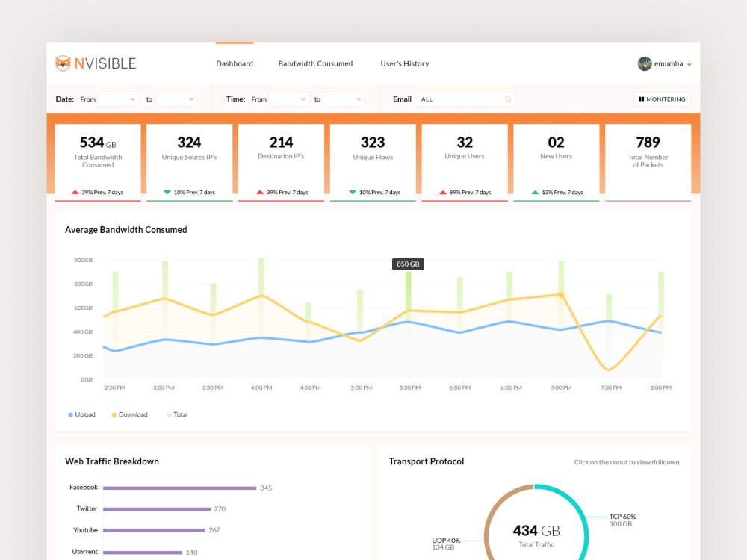
Task: Click the Web Traffic Breakdown heading
Action: coord(112,461)
